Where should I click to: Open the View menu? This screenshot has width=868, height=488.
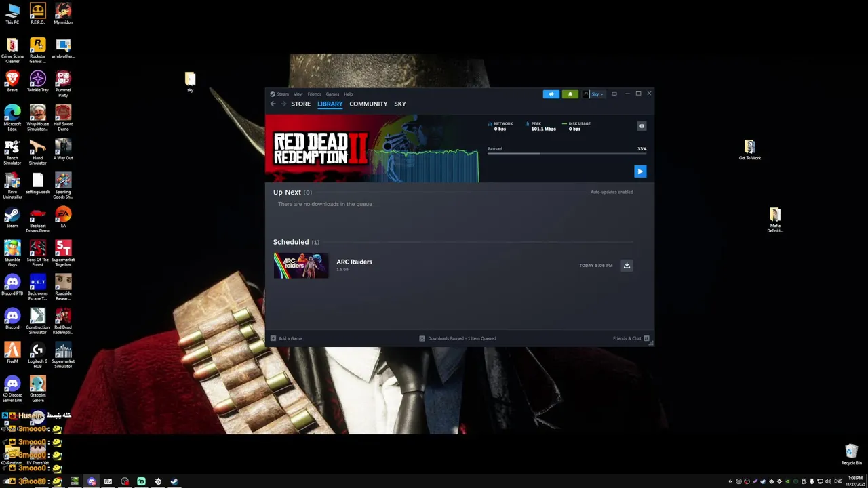[x=298, y=94]
